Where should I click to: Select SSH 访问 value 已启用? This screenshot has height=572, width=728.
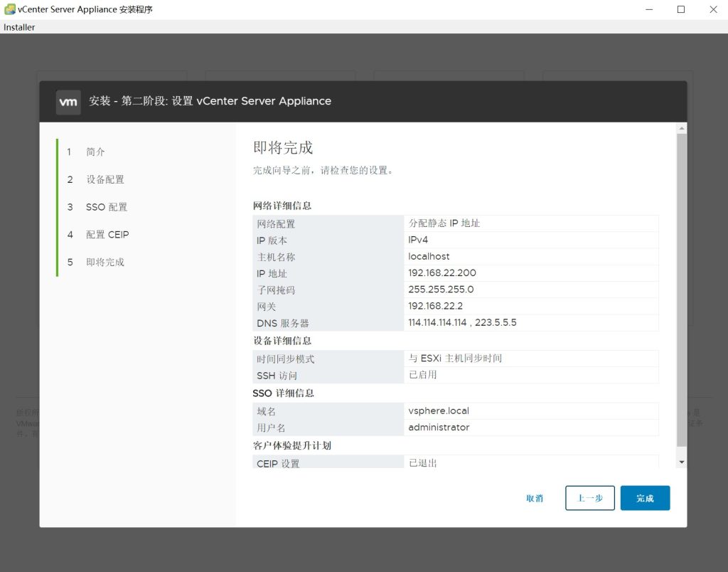tap(422, 374)
